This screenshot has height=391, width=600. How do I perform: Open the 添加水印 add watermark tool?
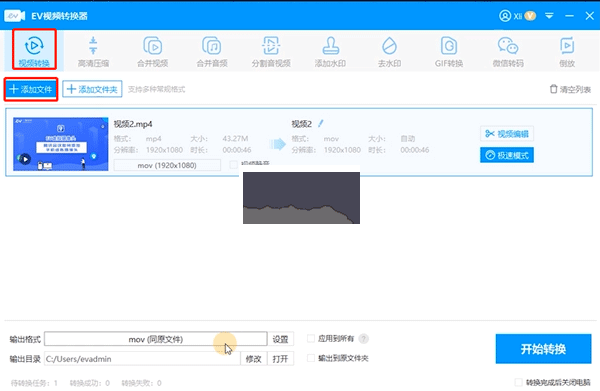point(330,52)
